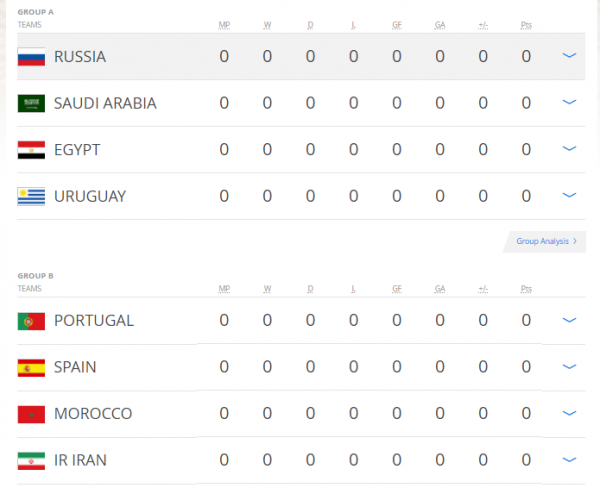The width and height of the screenshot is (600, 488).
Task: Select the PORTUGAL team name
Action: coord(94,321)
